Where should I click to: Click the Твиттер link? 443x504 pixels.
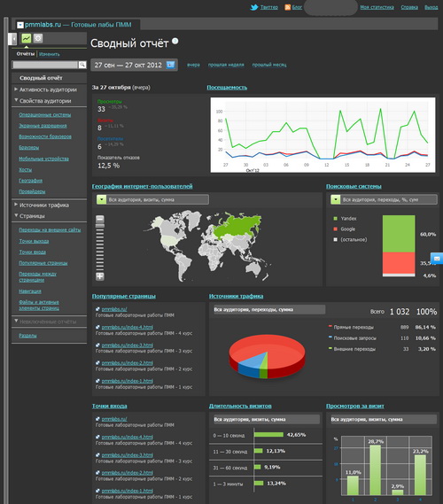(x=269, y=7)
